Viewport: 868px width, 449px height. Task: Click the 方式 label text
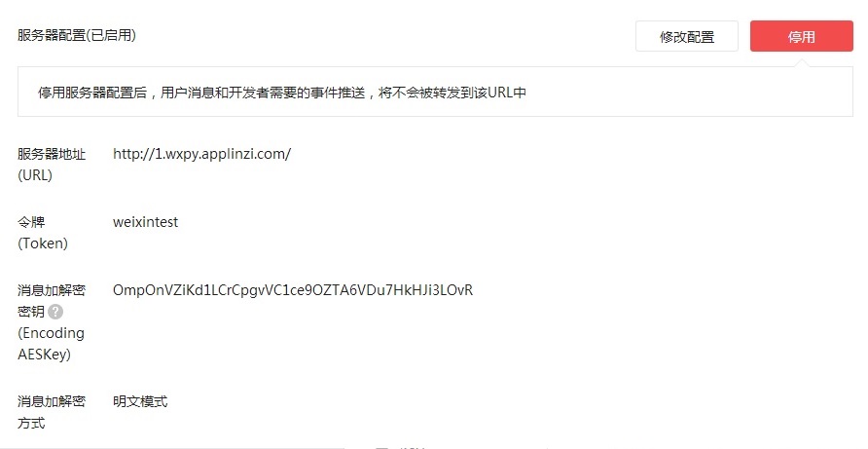click(x=31, y=423)
